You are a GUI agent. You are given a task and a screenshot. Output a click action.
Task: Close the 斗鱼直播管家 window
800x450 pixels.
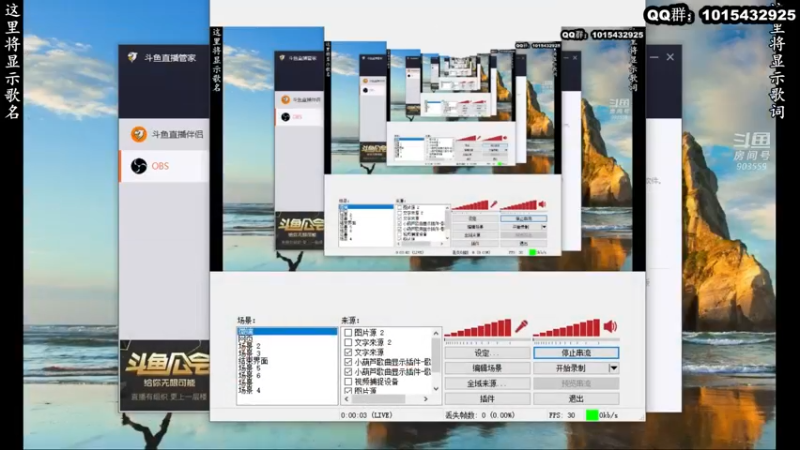click(x=670, y=57)
